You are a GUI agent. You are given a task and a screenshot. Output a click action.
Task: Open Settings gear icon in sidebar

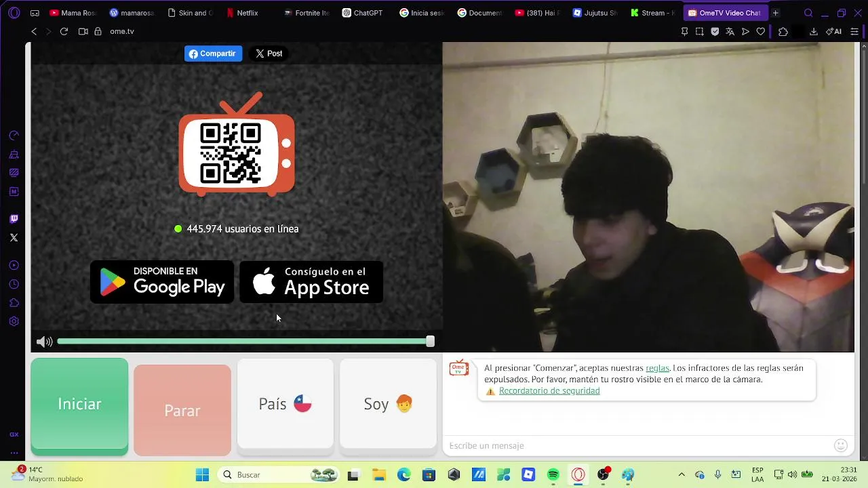click(14, 321)
